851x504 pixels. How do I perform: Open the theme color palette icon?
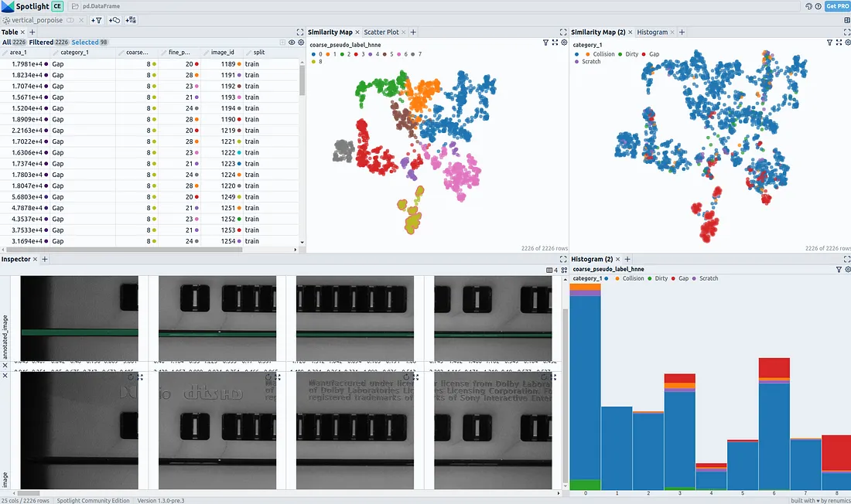(808, 6)
